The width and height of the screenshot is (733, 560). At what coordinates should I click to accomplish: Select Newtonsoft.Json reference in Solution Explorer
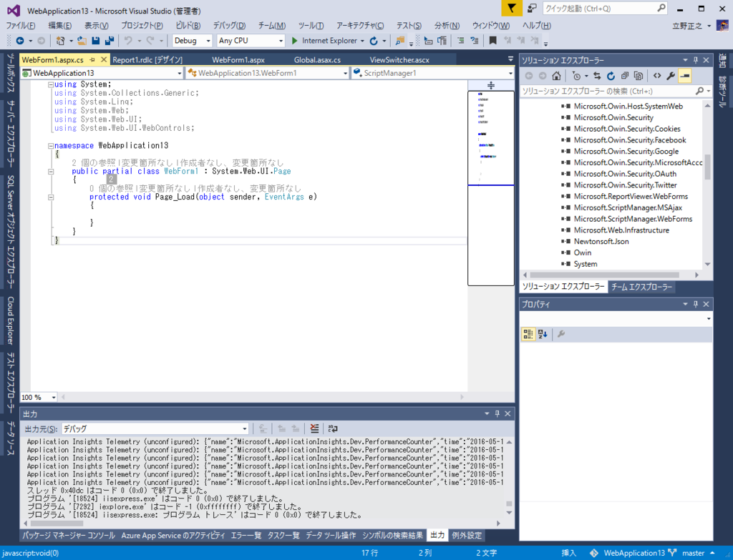(x=601, y=242)
